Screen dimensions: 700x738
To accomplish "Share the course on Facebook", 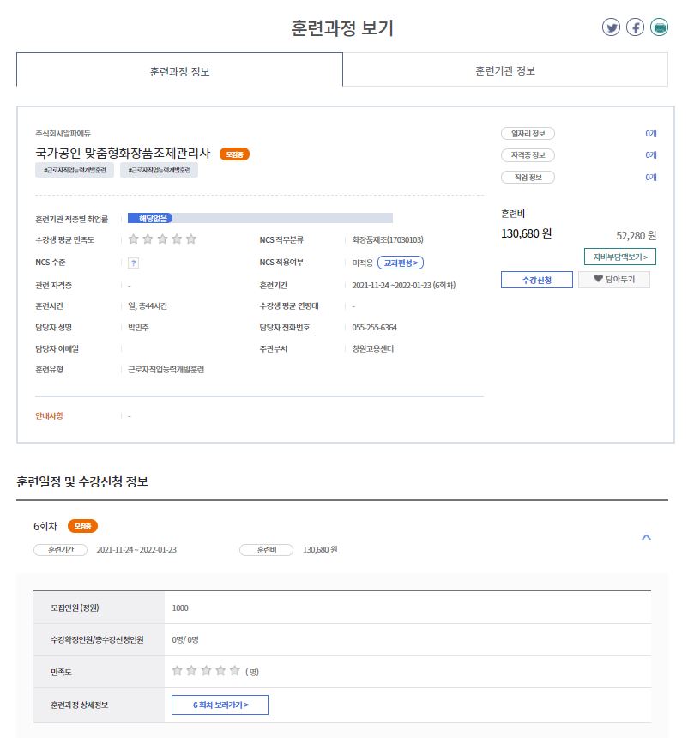I will 635,27.
